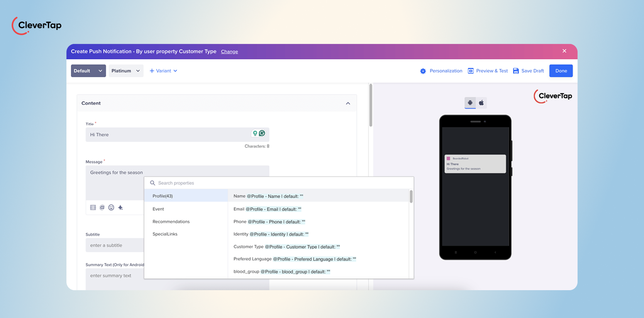Click the @ personalization icon below Message
The width and height of the screenshot is (644, 318).
(102, 207)
